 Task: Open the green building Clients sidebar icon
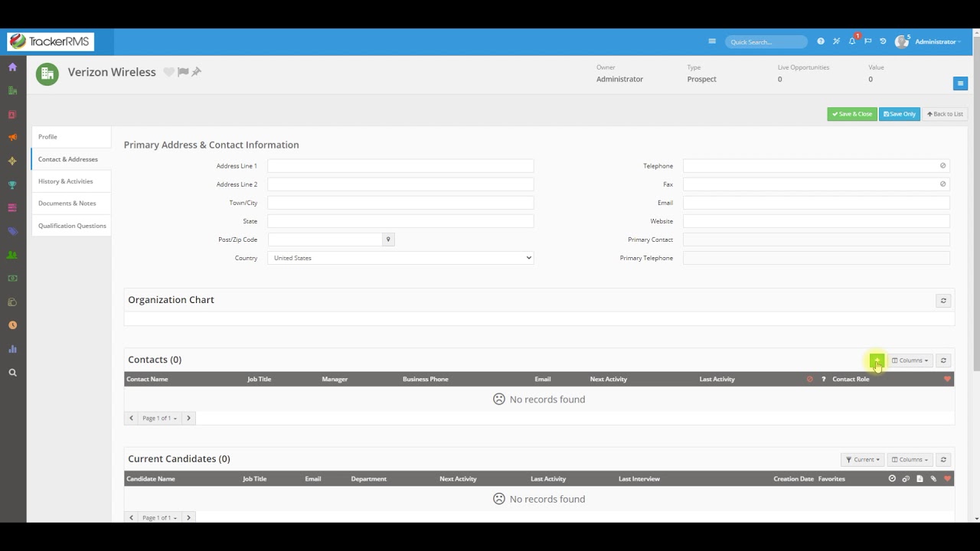point(12,90)
